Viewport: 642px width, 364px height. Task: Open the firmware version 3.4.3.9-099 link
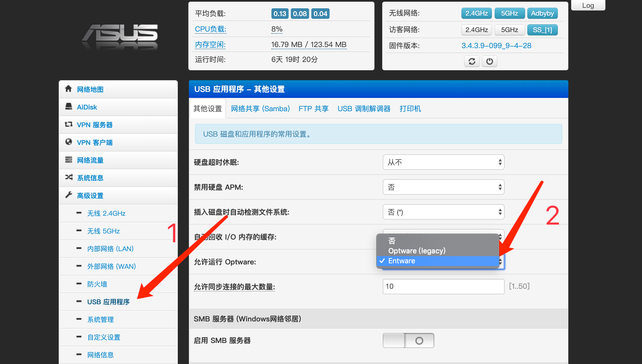click(496, 46)
